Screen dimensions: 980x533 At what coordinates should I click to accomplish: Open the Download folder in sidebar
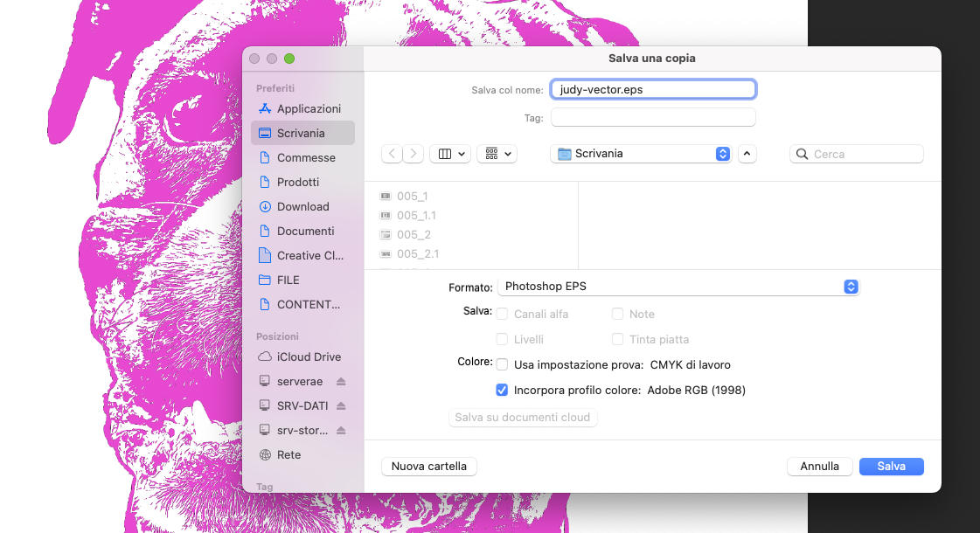[x=302, y=207]
